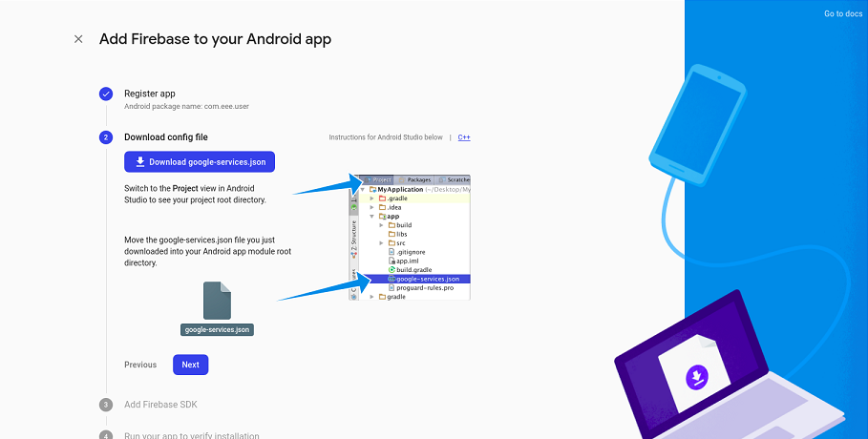Screen dimensions: 868x439
Task: Open the C++ instructions link
Action: coord(464,137)
